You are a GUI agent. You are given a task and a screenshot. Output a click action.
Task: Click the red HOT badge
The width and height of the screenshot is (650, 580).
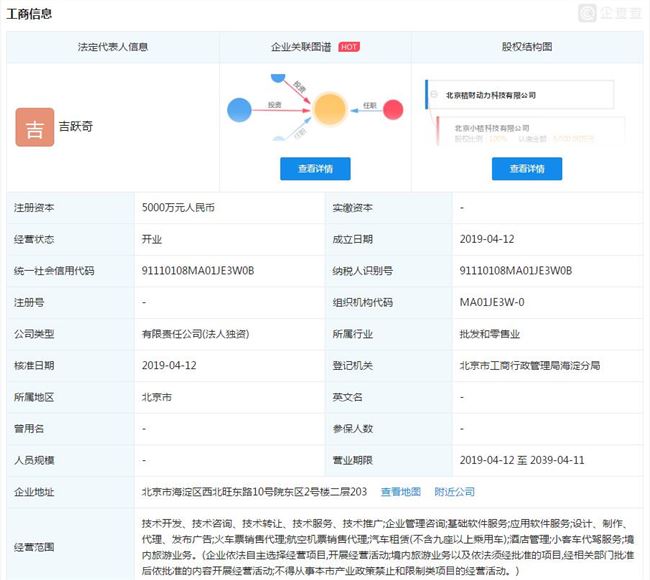pos(349,47)
